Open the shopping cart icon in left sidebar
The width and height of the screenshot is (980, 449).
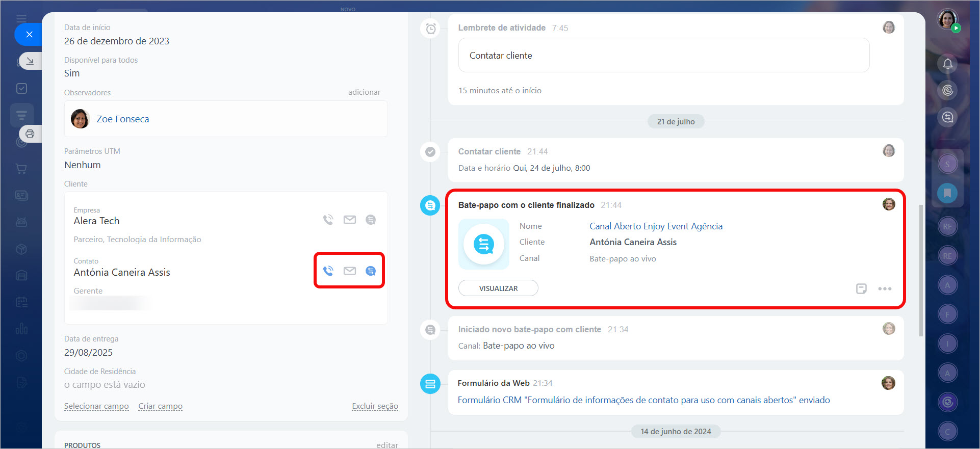click(x=21, y=169)
